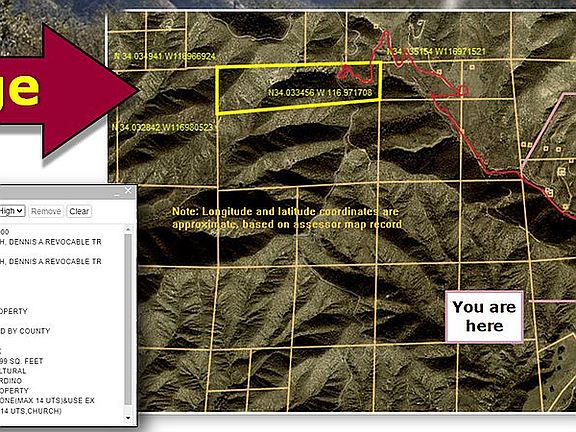Click the panel scrollbar up arrow
This screenshot has width=576, height=432.
(128, 230)
